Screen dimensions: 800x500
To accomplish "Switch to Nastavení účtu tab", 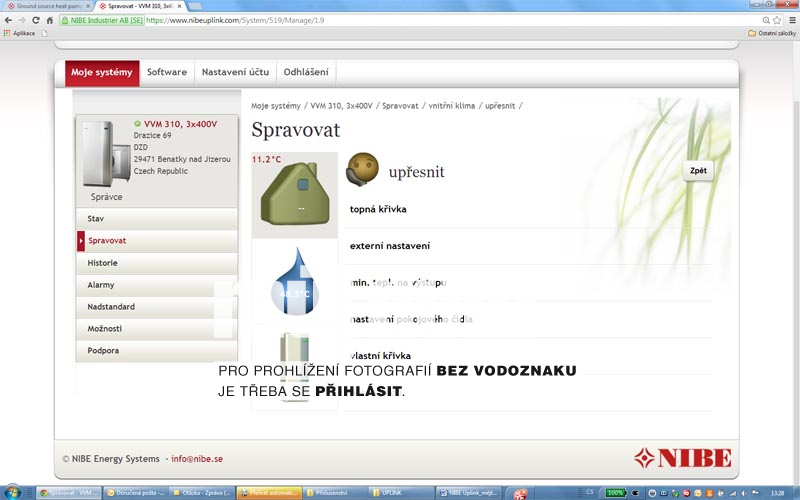I will tap(235, 72).
